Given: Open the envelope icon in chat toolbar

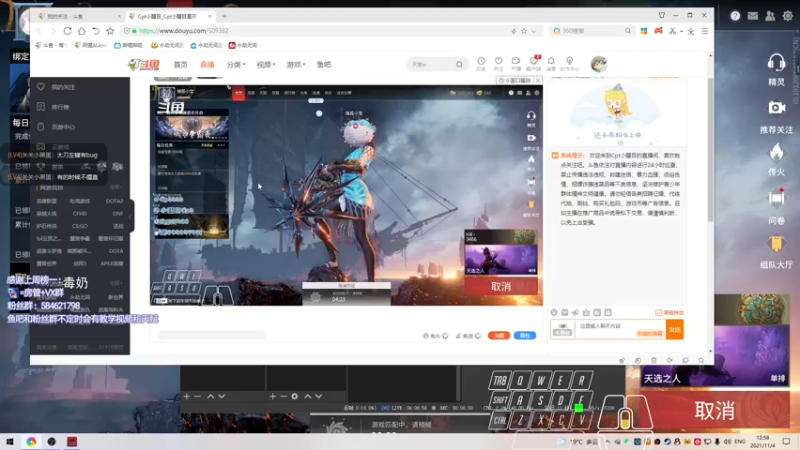Looking at the screenshot, I should [565, 313].
